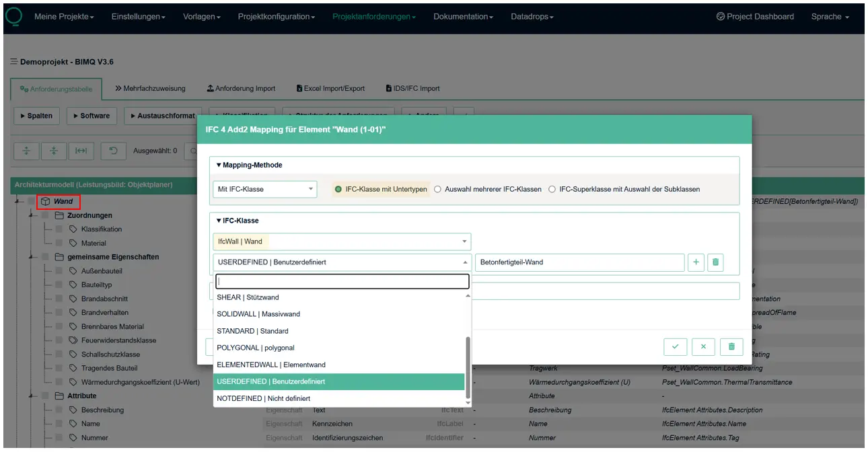Open the Project Dashboard link
This screenshot has height=452, width=868.
(x=755, y=16)
